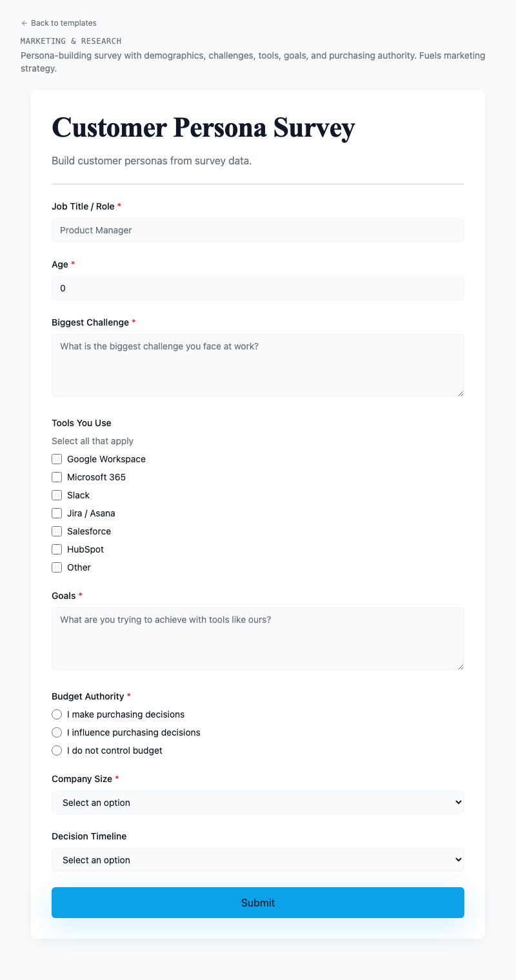Click the Job Title / Role input field
516x980 pixels.
[258, 230]
